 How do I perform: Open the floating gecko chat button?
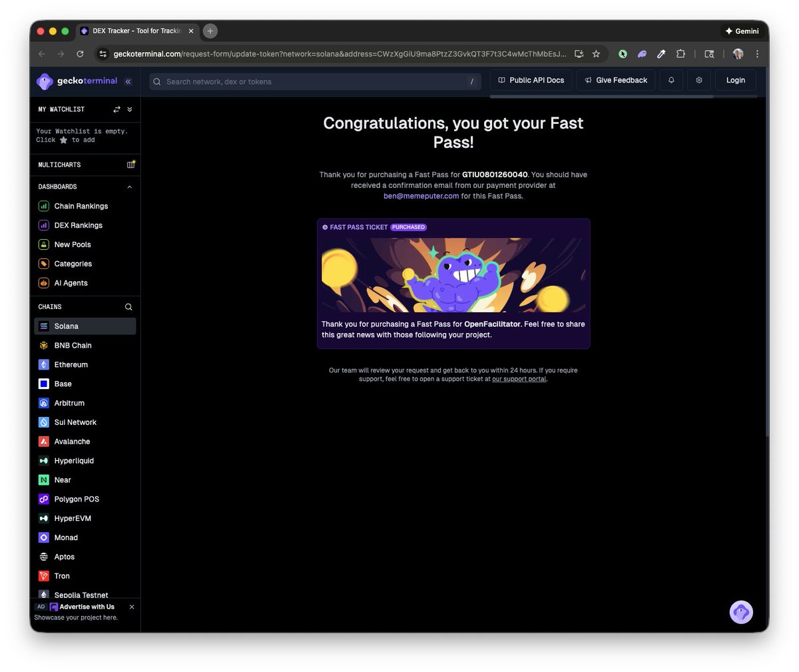click(741, 612)
